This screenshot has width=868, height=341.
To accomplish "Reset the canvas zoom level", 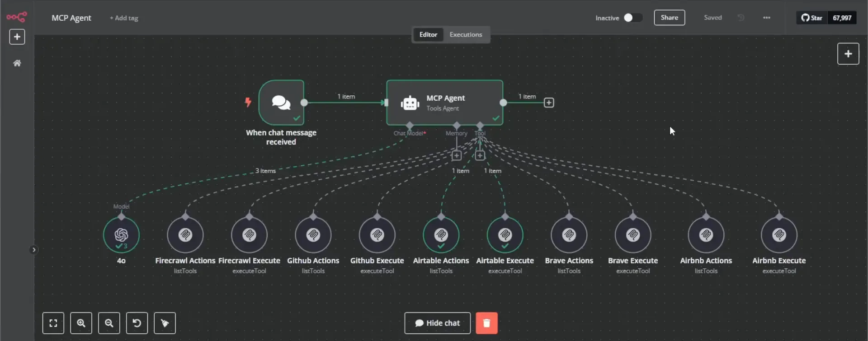I will pos(137,323).
